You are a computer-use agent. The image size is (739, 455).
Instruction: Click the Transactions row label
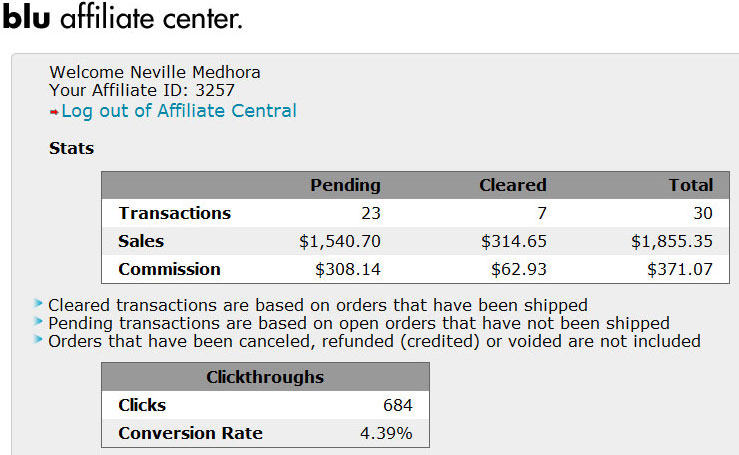coord(174,213)
